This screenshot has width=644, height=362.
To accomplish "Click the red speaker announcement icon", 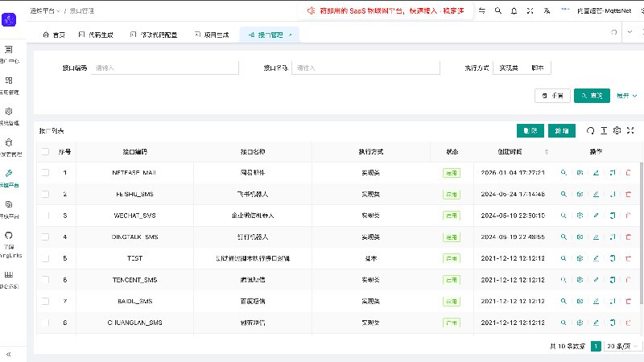I will point(311,10).
